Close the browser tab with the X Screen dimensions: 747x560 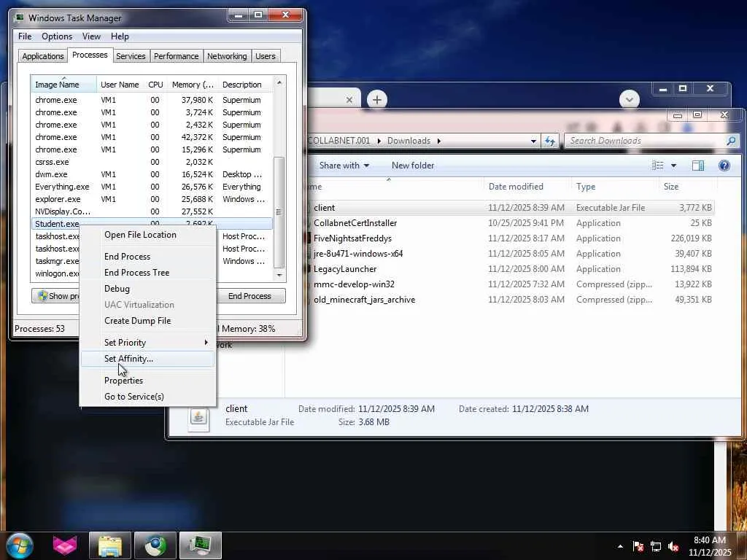point(349,100)
